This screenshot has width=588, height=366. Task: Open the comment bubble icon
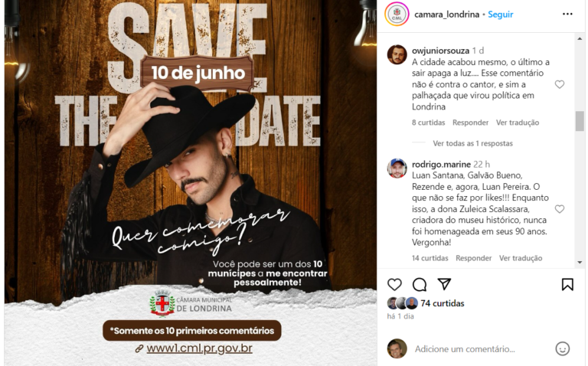point(420,285)
